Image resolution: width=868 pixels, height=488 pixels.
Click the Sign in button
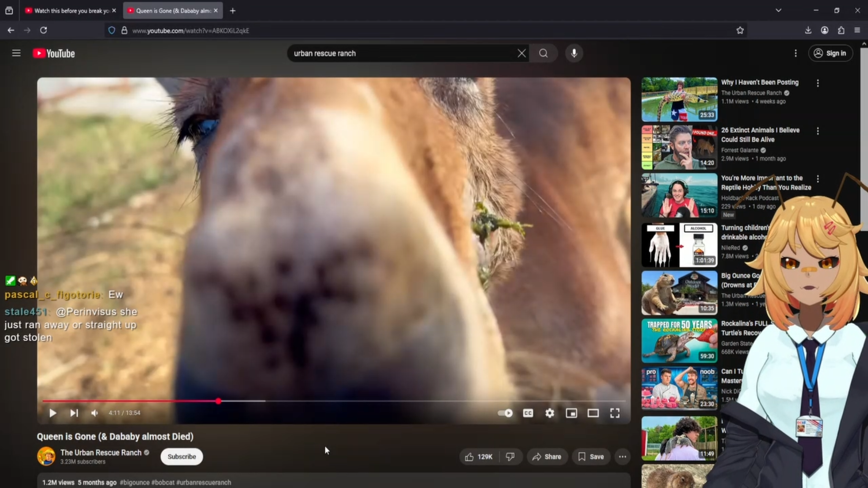(830, 53)
